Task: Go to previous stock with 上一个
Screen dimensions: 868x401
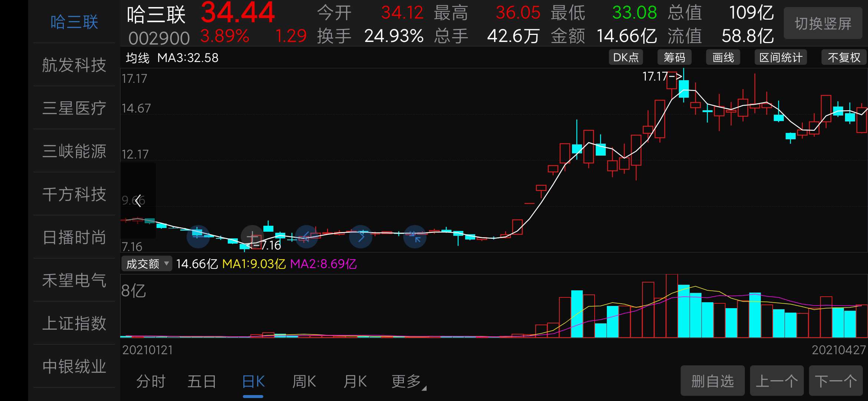Action: click(777, 381)
